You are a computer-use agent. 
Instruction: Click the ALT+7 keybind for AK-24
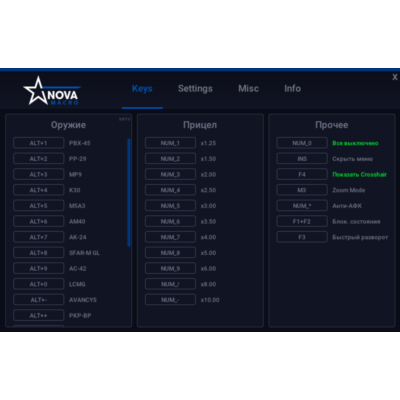tap(39, 237)
